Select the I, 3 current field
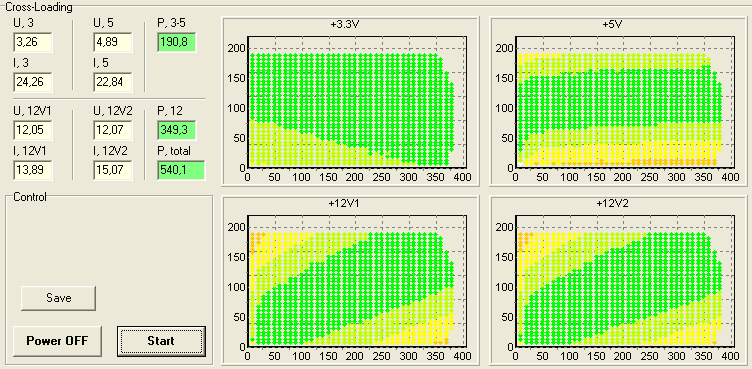Screen dimensions: 752x369 [33, 82]
